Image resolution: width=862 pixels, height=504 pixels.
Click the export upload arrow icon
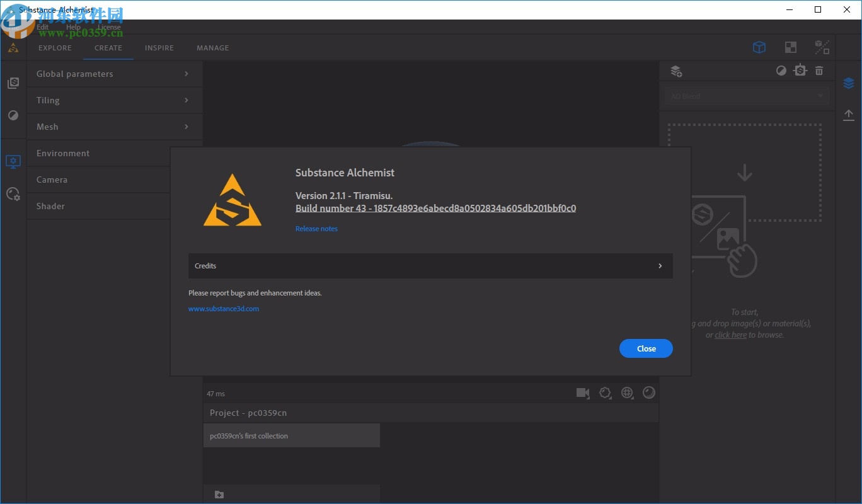click(x=849, y=115)
